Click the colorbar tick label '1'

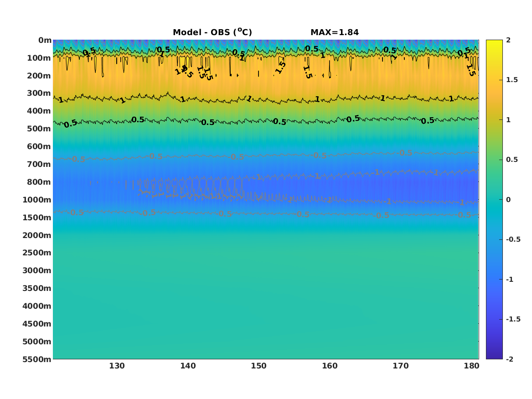pyautogui.click(x=508, y=120)
